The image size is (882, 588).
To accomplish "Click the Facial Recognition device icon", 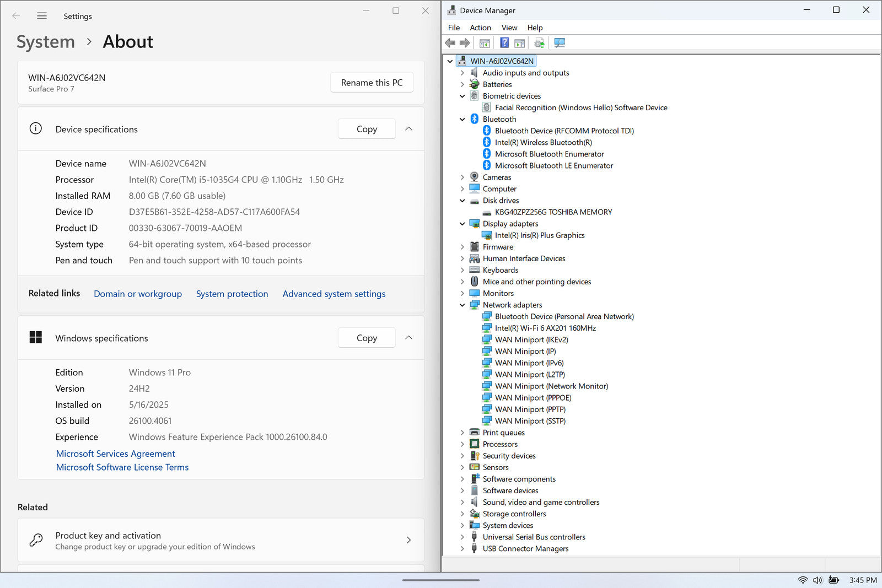I will click(486, 107).
